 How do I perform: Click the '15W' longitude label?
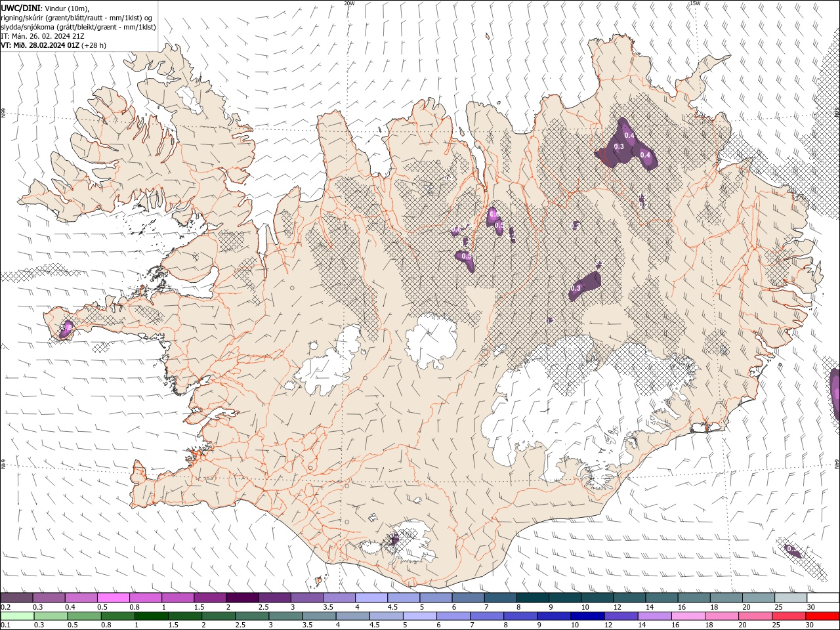(695, 3)
